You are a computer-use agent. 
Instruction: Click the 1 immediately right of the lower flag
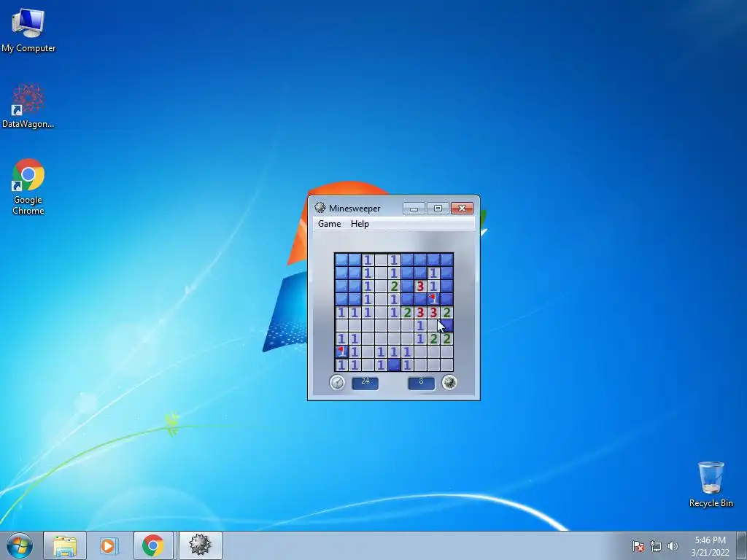pos(355,352)
